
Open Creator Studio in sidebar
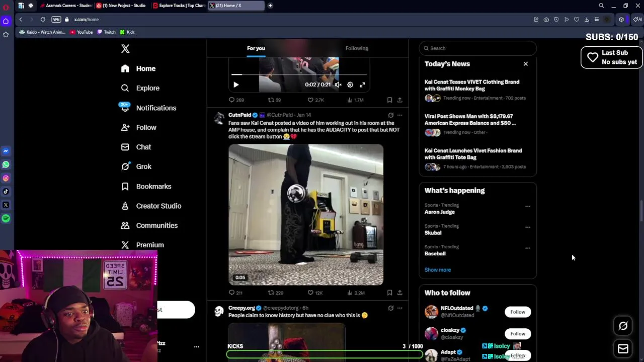click(151, 206)
